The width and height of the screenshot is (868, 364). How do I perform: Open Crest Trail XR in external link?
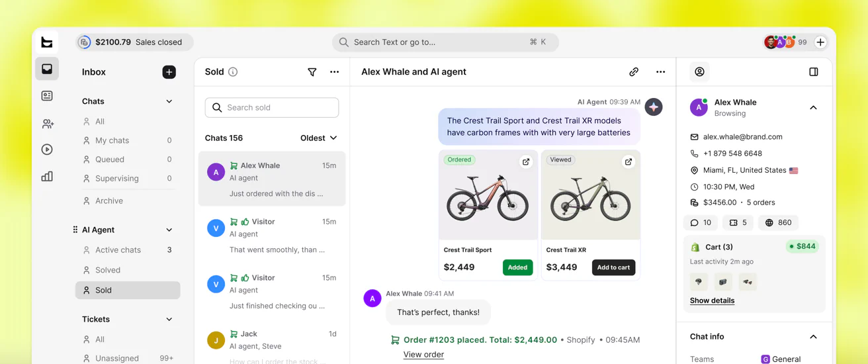(629, 161)
